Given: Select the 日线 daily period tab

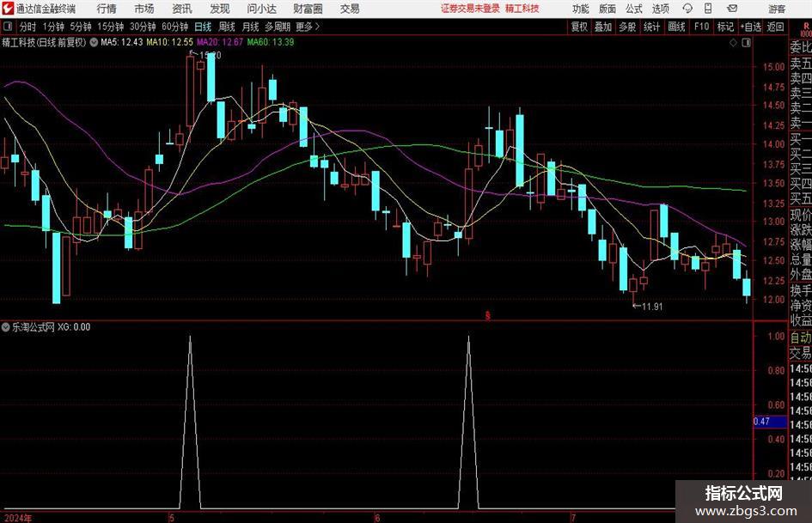Looking at the screenshot, I should click(x=203, y=27).
